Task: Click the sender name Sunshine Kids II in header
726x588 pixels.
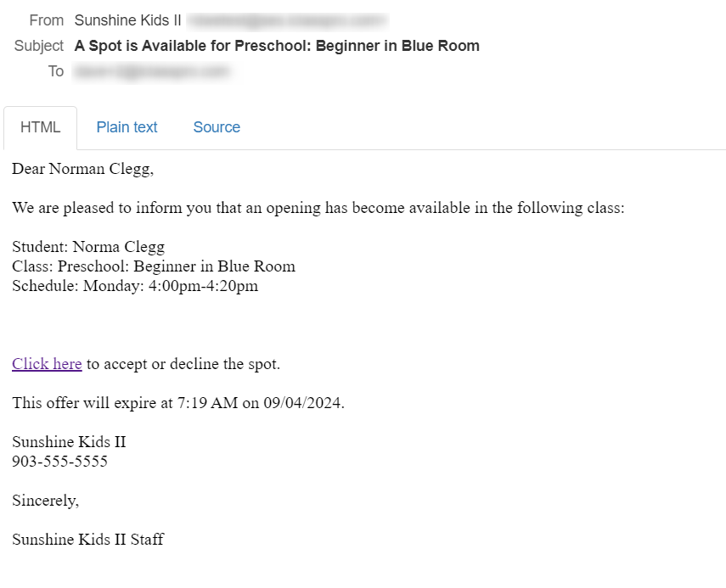Action: click(x=127, y=20)
